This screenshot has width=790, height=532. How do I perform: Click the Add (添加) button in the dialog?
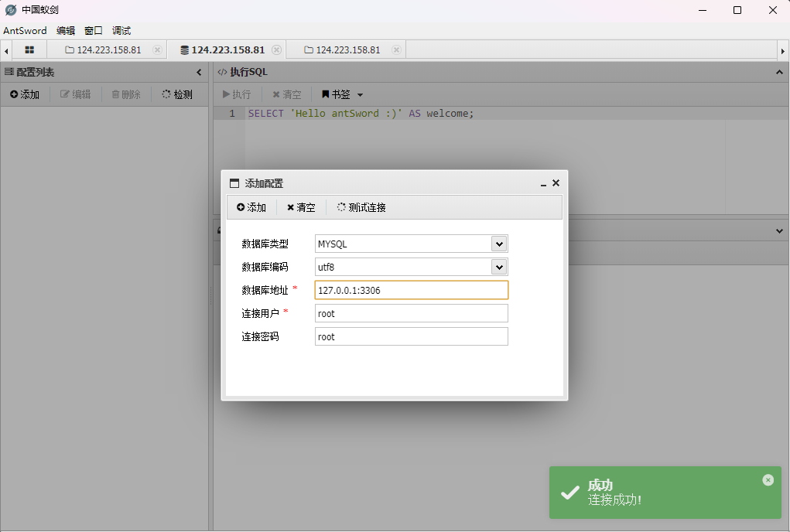pyautogui.click(x=251, y=207)
